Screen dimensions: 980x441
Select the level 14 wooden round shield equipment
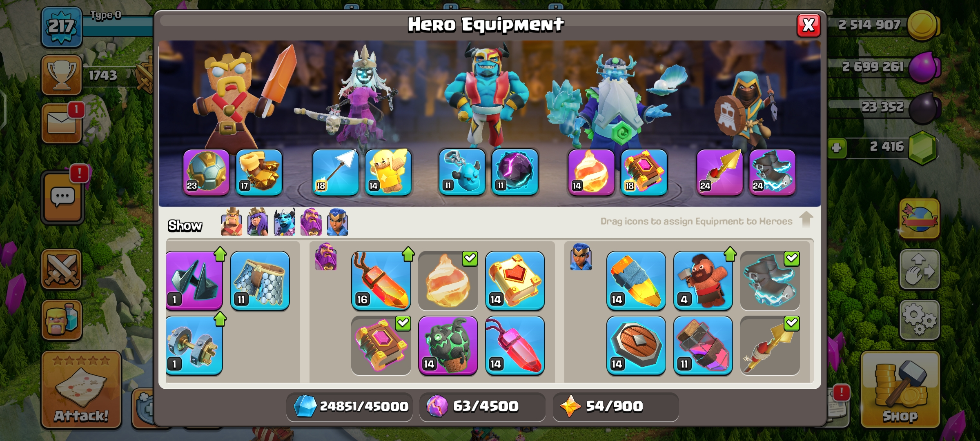pos(636,345)
